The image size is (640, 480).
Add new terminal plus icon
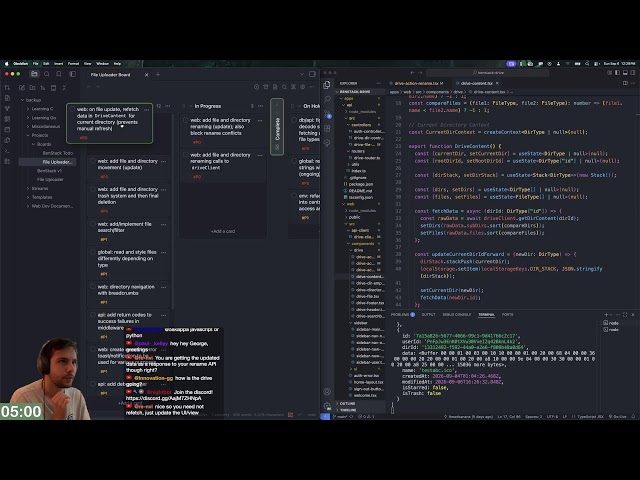click(607, 314)
